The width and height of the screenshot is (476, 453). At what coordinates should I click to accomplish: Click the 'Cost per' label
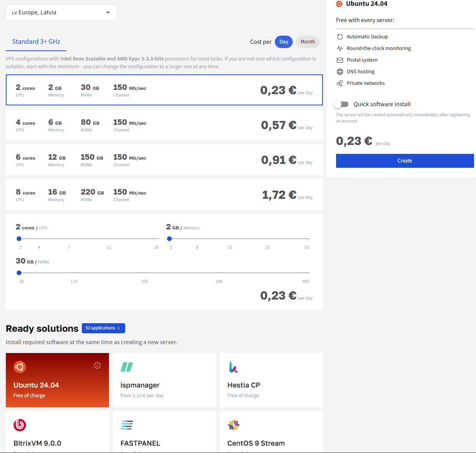(x=261, y=42)
